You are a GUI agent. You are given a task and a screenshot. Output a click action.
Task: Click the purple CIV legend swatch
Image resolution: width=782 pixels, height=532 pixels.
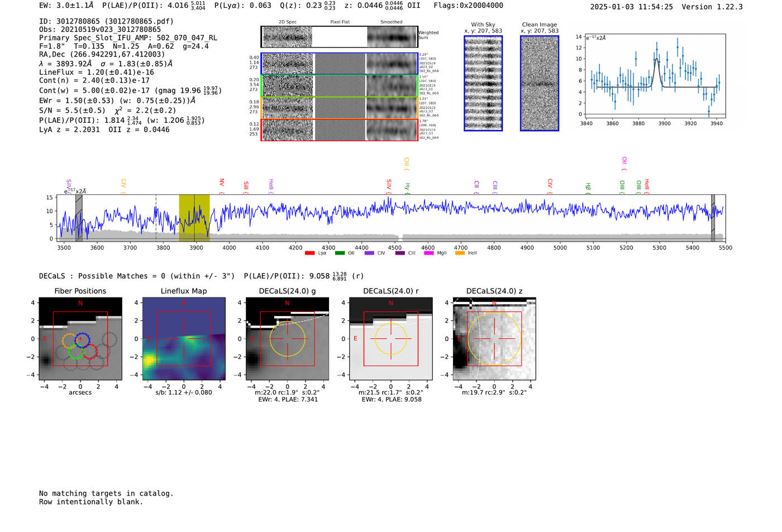tap(369, 253)
